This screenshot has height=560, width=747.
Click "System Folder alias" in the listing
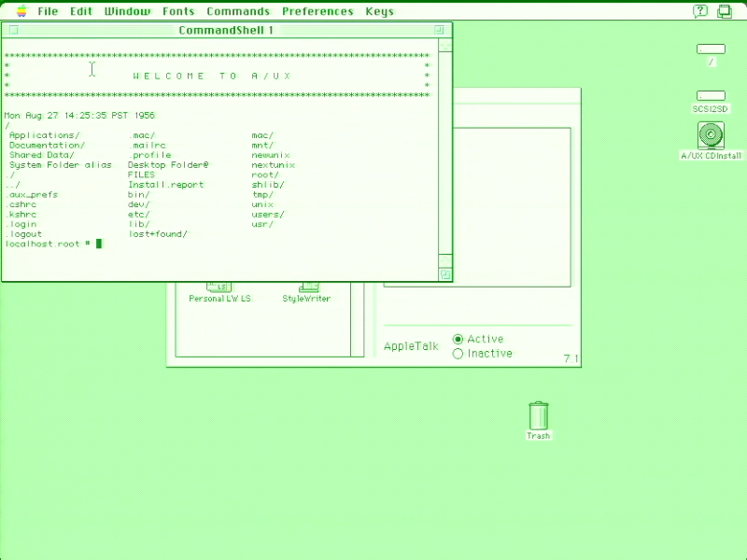coord(60,165)
